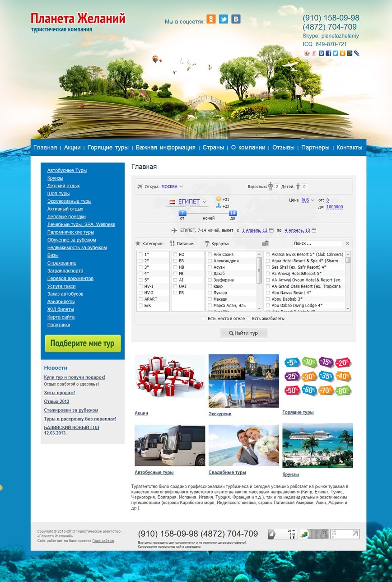
Task: Click the hotel building icon above hotel list
Action: [266, 243]
